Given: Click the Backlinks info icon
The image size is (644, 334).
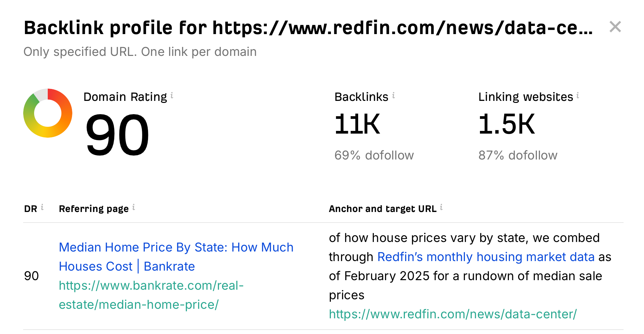Looking at the screenshot, I should pyautogui.click(x=394, y=95).
